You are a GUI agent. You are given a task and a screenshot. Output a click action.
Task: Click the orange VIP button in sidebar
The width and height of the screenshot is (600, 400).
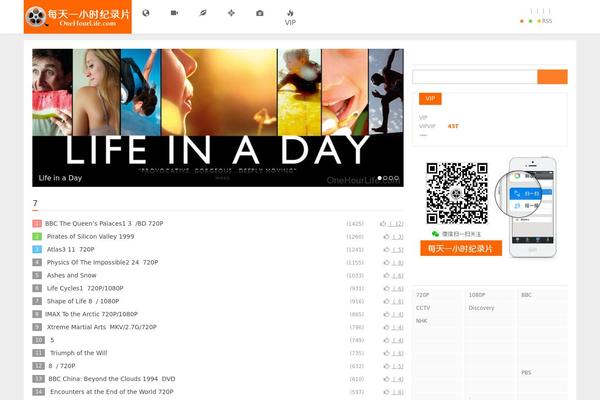[x=430, y=99]
